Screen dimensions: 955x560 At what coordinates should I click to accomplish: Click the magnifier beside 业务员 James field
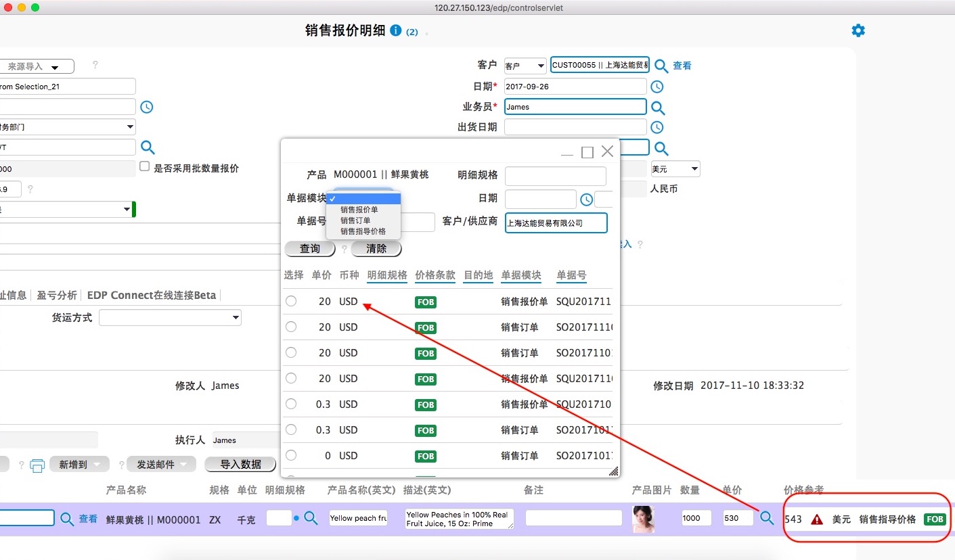pyautogui.click(x=658, y=108)
